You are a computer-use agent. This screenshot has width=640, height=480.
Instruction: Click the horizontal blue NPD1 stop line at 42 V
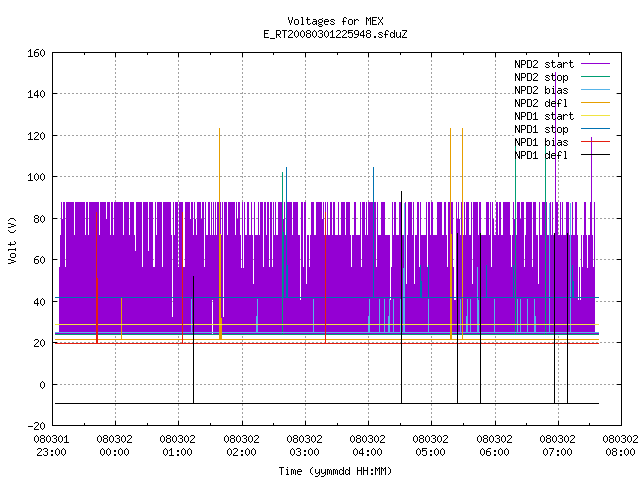[327, 298]
